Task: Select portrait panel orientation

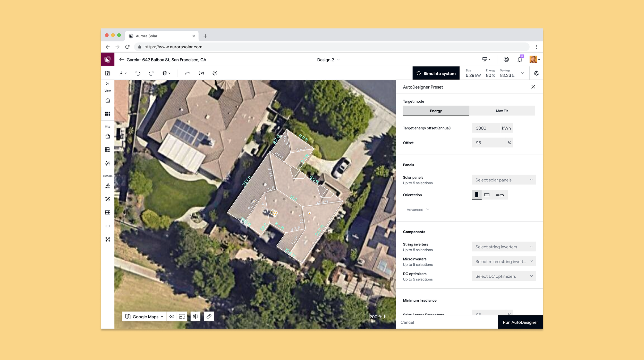Action: tap(477, 195)
